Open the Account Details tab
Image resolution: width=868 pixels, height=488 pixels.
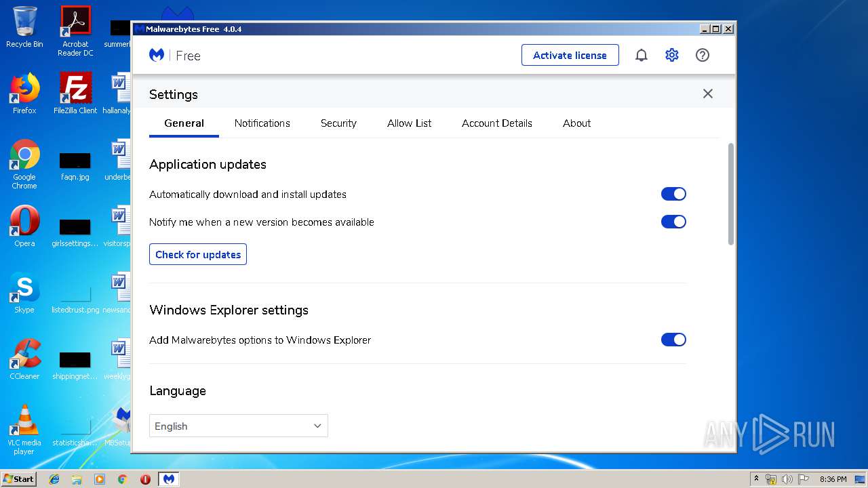tap(497, 123)
